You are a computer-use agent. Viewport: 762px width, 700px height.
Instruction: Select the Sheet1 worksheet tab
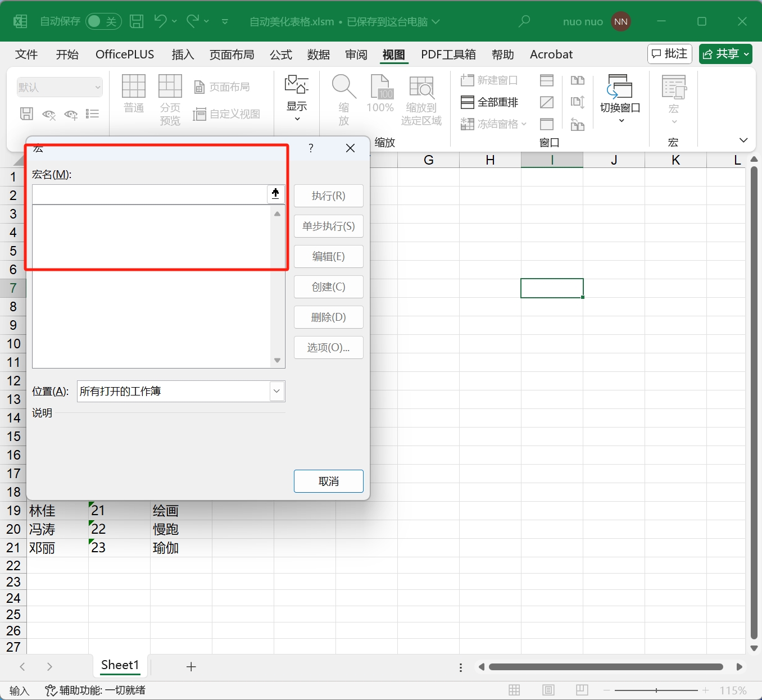click(x=120, y=665)
